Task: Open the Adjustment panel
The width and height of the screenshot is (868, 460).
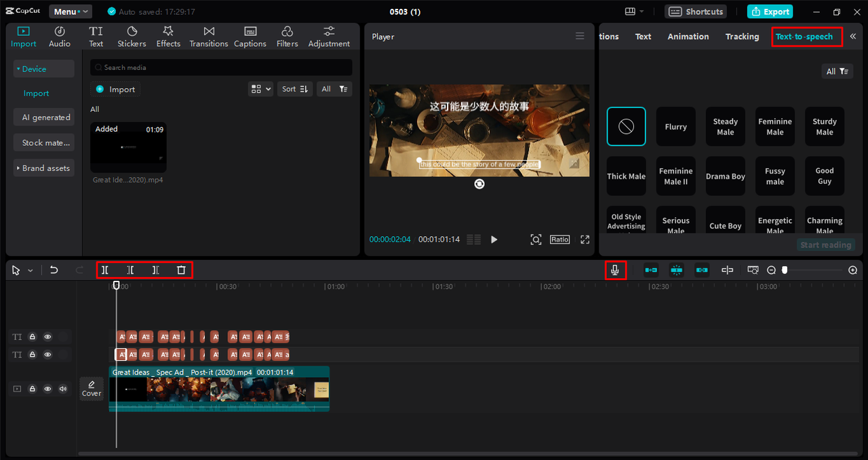Action: 329,37
